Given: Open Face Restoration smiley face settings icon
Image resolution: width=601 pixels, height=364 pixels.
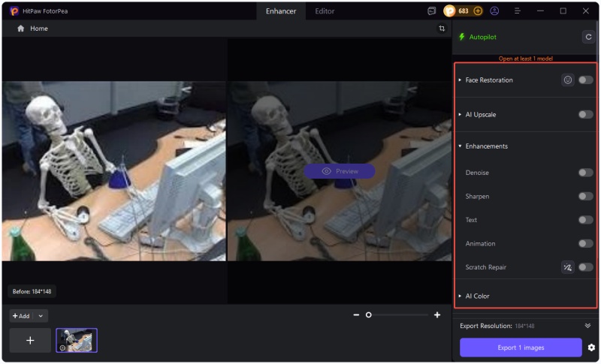Looking at the screenshot, I should tap(568, 80).
